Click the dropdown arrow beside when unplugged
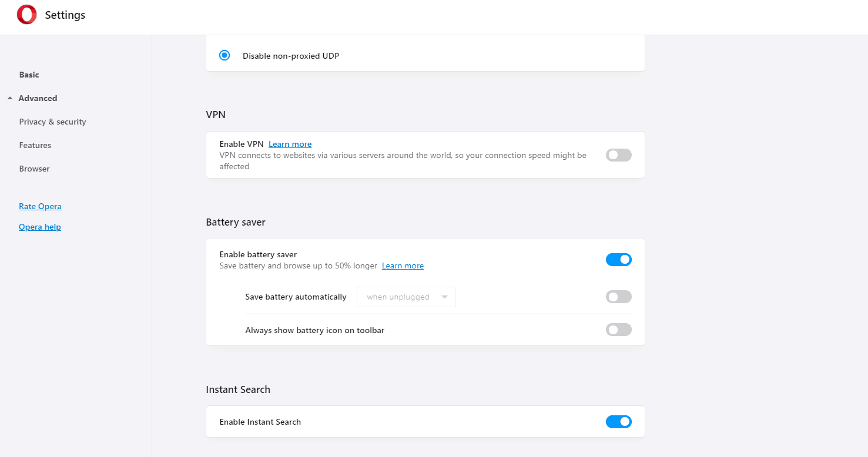The width and height of the screenshot is (868, 457). click(445, 297)
